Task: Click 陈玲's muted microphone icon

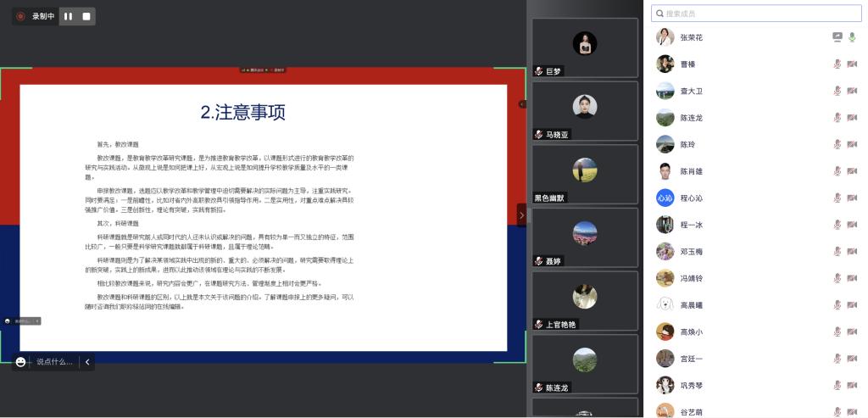Action: point(837,144)
